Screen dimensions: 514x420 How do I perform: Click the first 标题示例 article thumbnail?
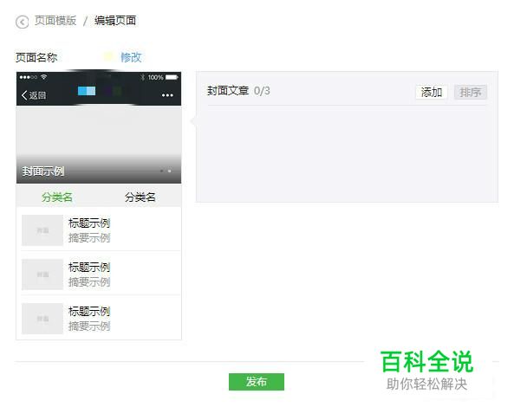coord(42,230)
